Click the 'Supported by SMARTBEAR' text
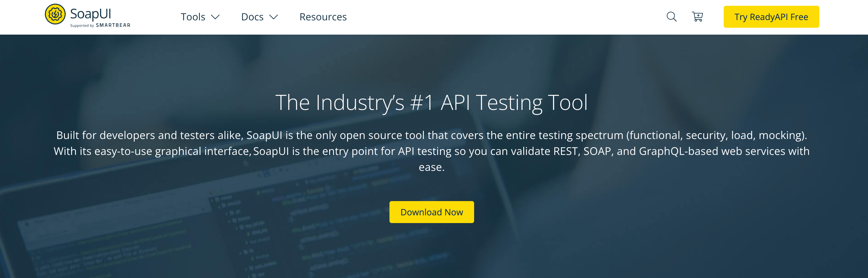Screen dimensions: 868x278 click(100, 25)
